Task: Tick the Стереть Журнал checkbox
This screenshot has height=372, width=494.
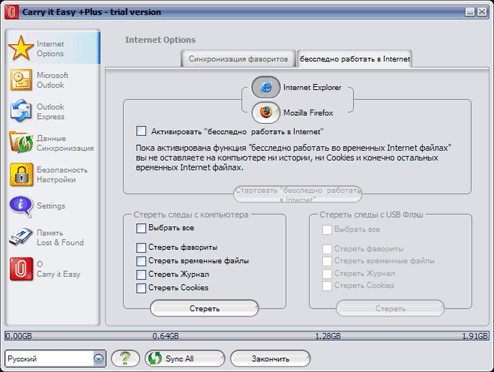Action: coord(141,275)
